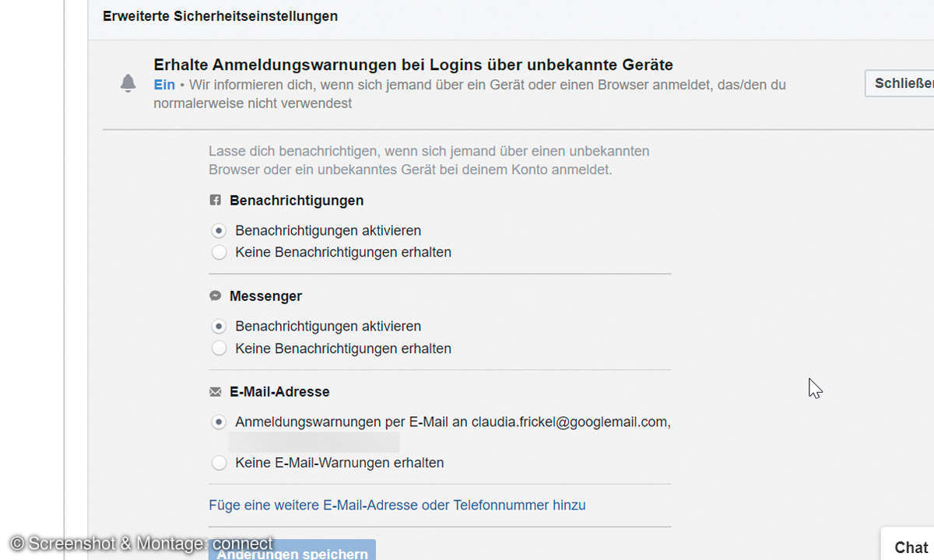
Task: Click the 'E-Mail-Adresse' section heading
Action: (x=279, y=392)
